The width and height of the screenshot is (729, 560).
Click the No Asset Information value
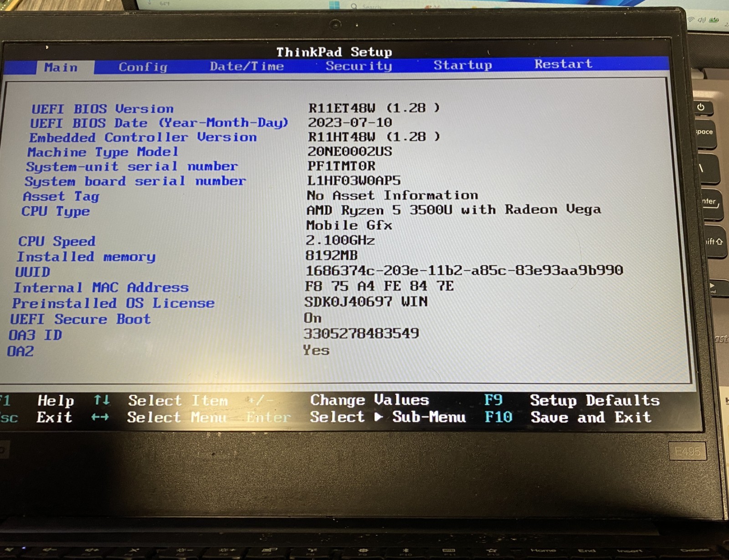click(x=392, y=195)
